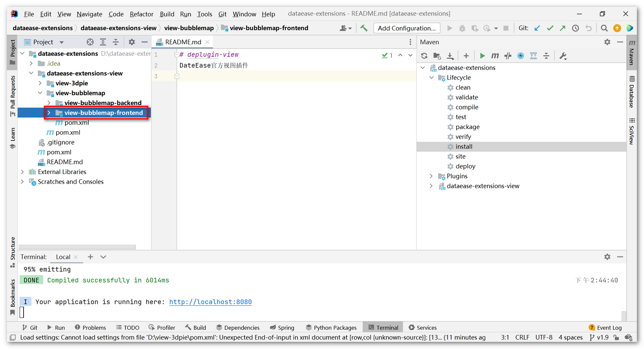Screen dimensions: 644x349
Task: Click the Git update project arrow
Action: click(x=537, y=28)
